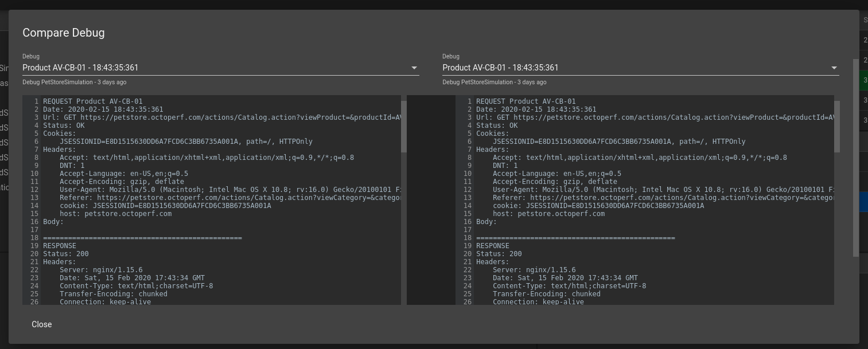Click the Referer line in right pane
The image size is (868, 349).
click(663, 198)
